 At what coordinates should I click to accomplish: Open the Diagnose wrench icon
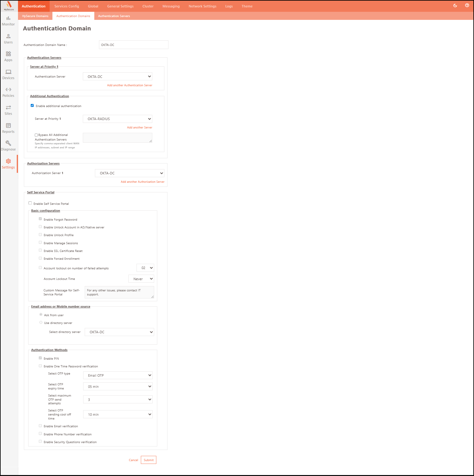(x=8, y=146)
